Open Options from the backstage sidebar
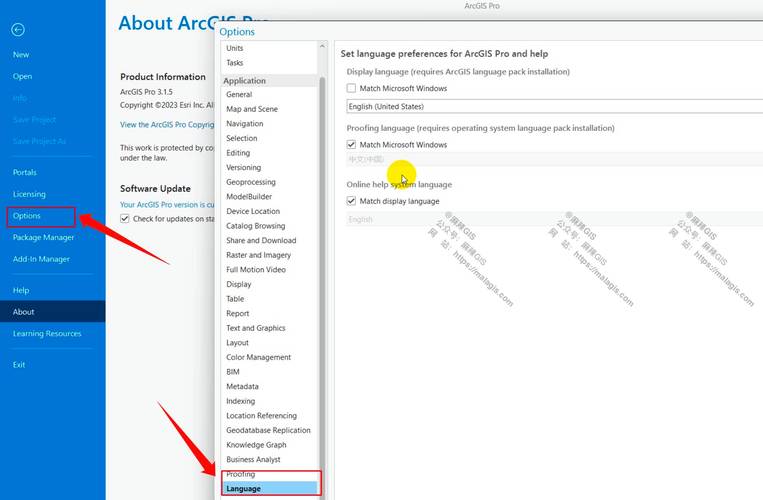Viewport: 763px width, 500px height. 27,215
